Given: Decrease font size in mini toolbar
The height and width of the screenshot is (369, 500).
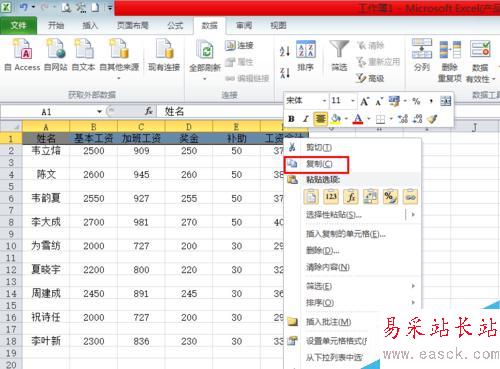Looking at the screenshot, I should [x=379, y=101].
